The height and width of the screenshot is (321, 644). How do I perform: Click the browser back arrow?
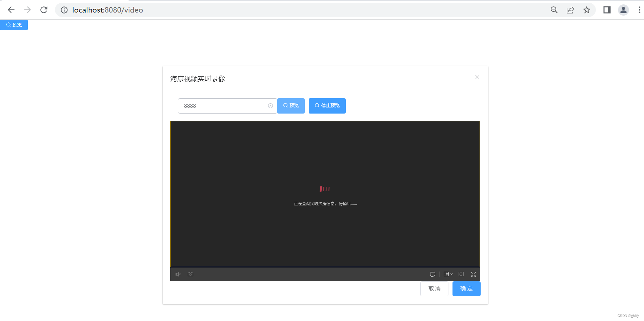pyautogui.click(x=11, y=10)
